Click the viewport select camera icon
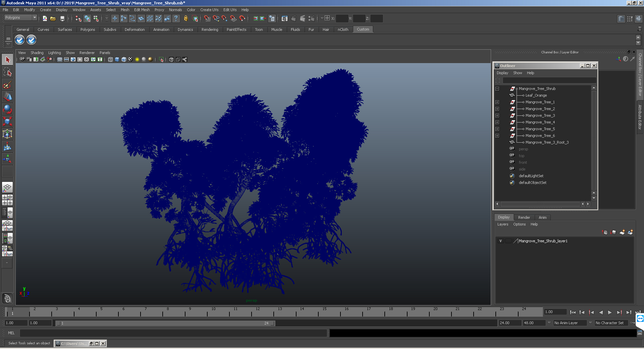 pyautogui.click(x=22, y=59)
